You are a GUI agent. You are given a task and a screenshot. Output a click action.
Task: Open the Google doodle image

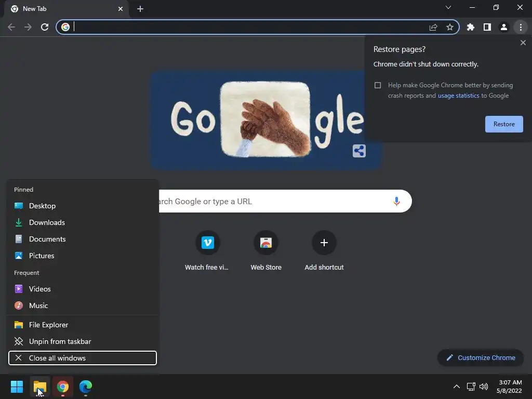click(267, 120)
